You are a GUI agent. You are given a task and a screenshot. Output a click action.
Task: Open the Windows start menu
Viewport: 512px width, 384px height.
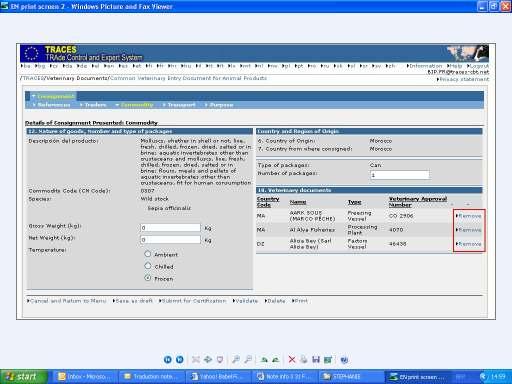(x=23, y=377)
